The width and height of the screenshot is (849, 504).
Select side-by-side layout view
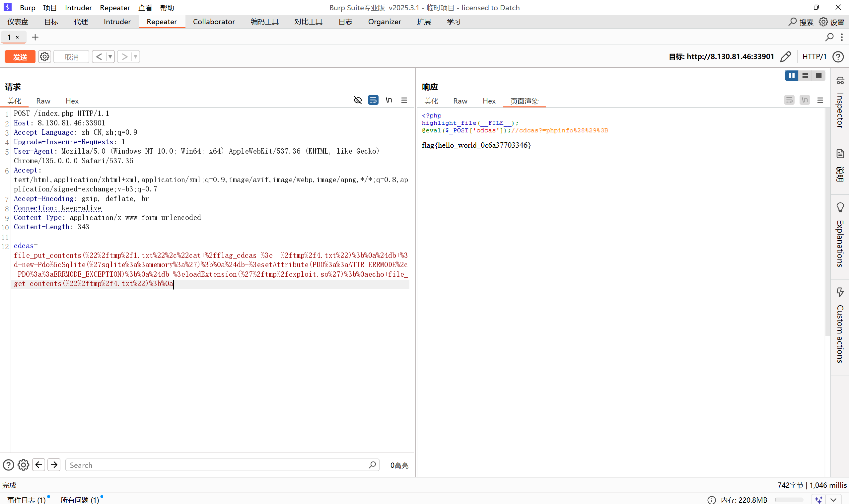[x=791, y=75]
